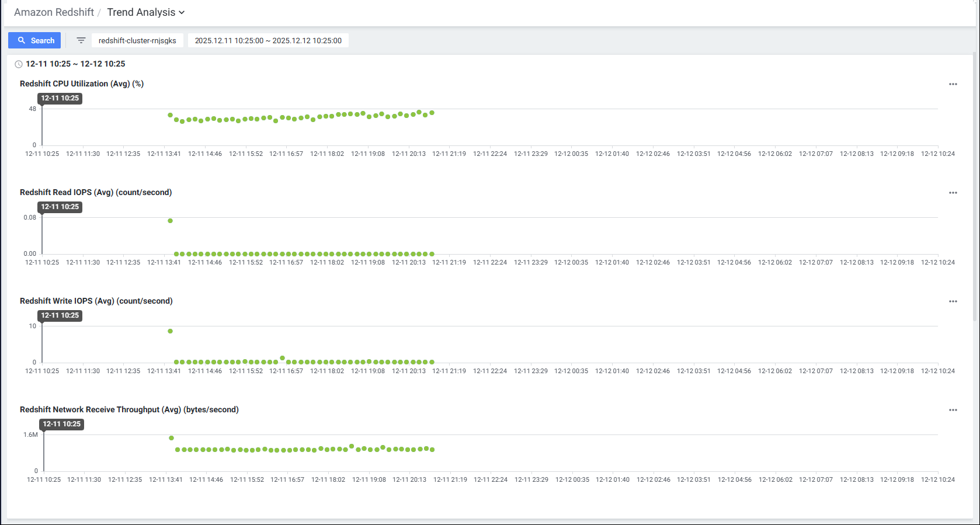Click the Read IOPS 12-11 10:25 marker
Viewport: 980px width, 525px height.
(60, 207)
